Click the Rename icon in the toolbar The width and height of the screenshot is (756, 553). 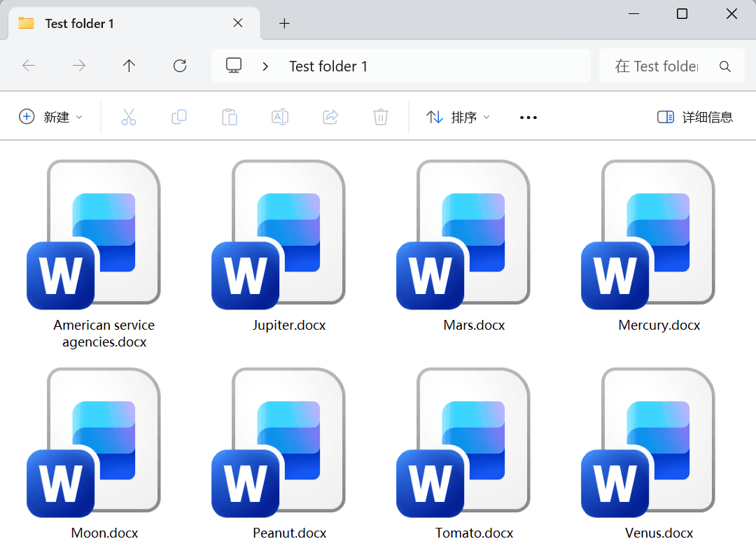pos(280,117)
